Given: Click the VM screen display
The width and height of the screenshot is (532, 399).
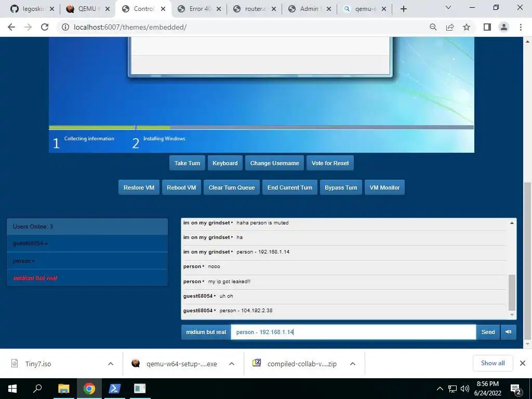Looking at the screenshot, I should click(x=261, y=95).
